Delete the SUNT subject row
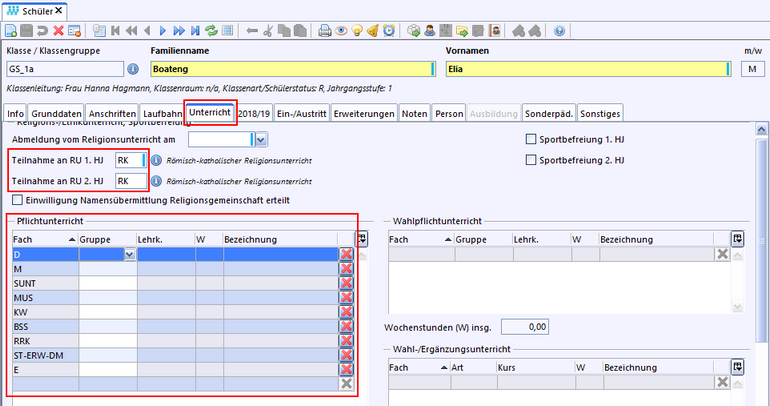The height and width of the screenshot is (406, 770). click(x=347, y=283)
